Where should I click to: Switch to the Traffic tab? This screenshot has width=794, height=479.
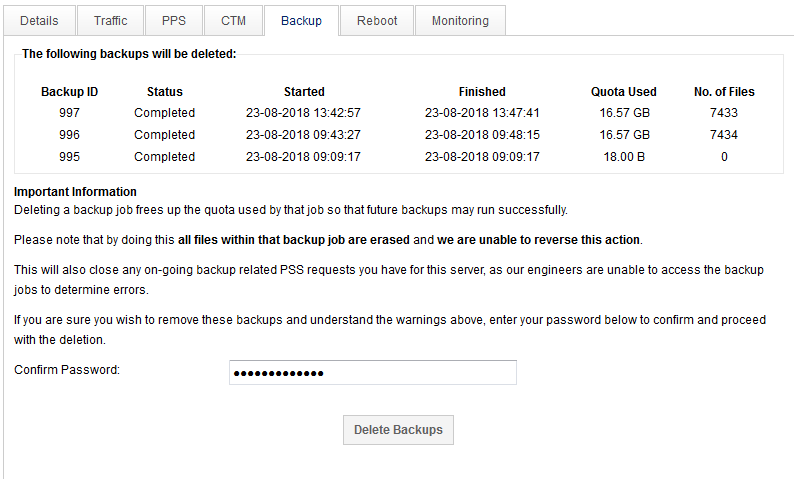tap(110, 20)
